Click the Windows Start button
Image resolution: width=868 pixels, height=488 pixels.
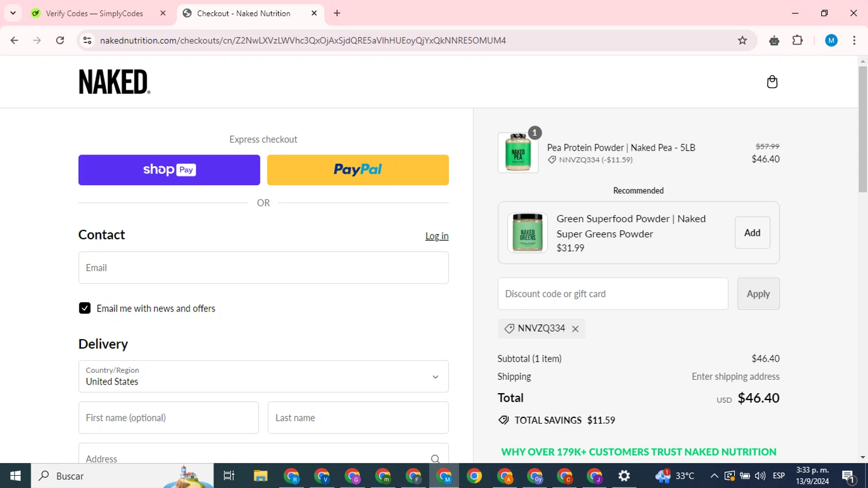pyautogui.click(x=16, y=476)
